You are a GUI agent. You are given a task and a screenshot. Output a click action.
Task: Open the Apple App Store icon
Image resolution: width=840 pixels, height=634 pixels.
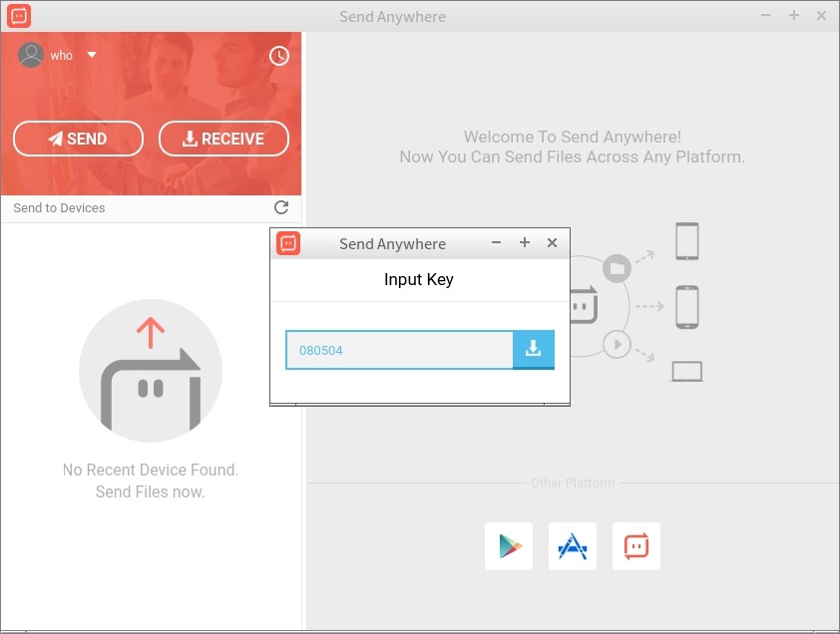coord(573,546)
